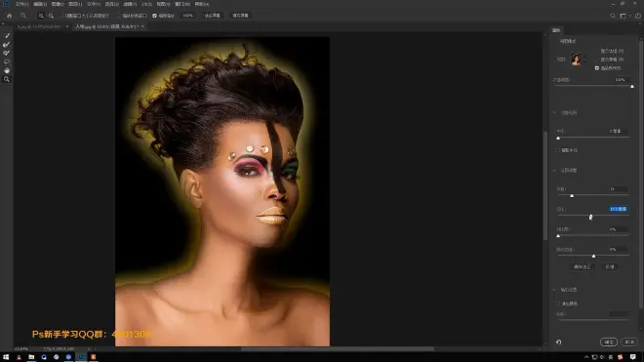Enable the Decontaminate Colors checkbox

[558, 303]
